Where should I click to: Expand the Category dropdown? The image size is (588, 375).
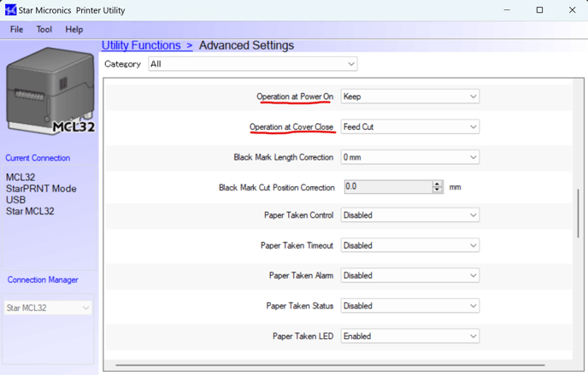coord(252,64)
